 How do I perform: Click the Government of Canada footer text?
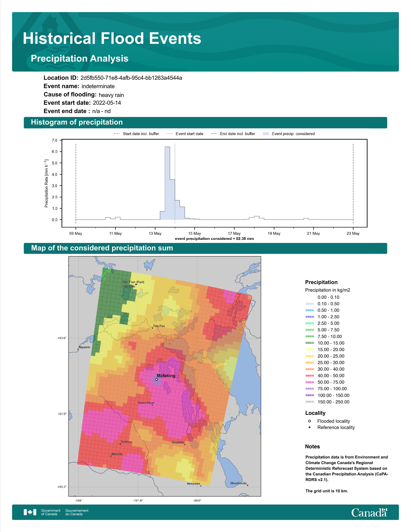pyautogui.click(x=51, y=512)
